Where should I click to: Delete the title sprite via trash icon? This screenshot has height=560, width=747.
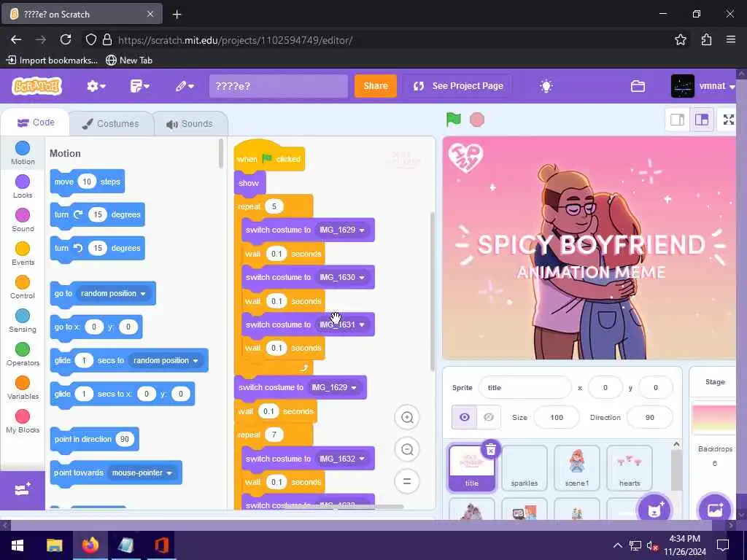[490, 449]
